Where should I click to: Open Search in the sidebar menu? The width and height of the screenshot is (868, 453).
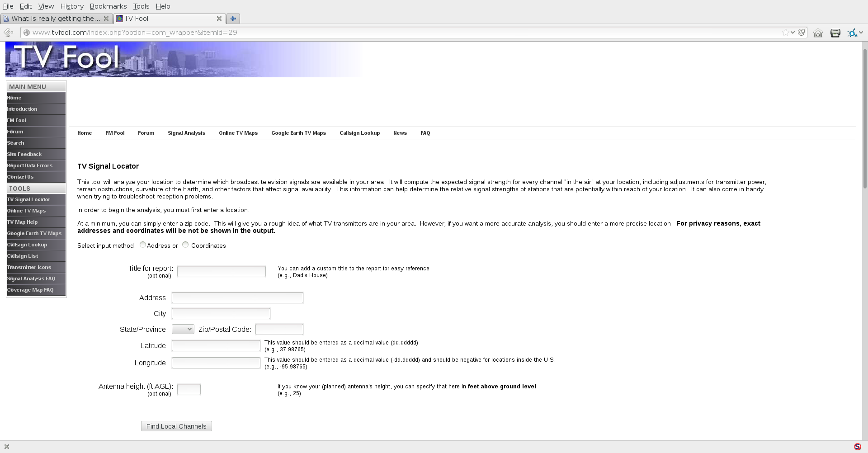coord(36,143)
